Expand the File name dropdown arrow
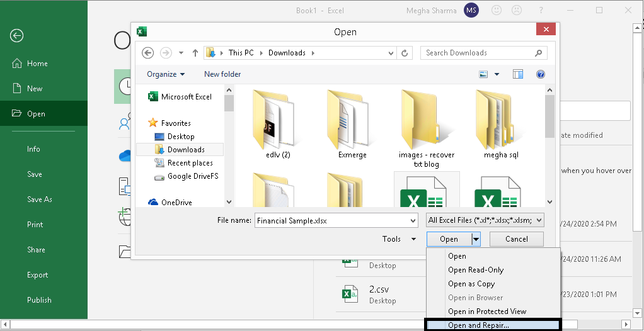The height and width of the screenshot is (331, 644). tap(413, 221)
